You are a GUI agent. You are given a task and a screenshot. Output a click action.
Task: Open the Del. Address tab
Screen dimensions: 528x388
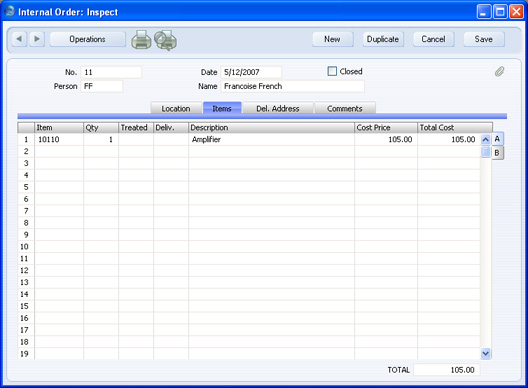tap(278, 108)
